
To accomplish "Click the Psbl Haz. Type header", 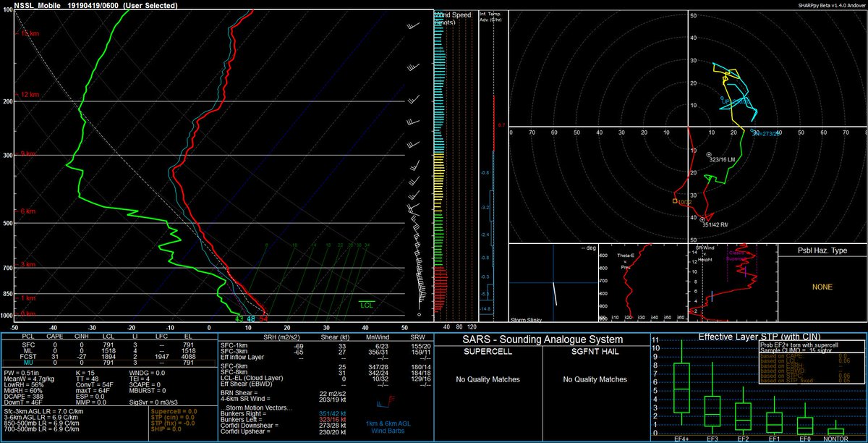I will (x=822, y=250).
